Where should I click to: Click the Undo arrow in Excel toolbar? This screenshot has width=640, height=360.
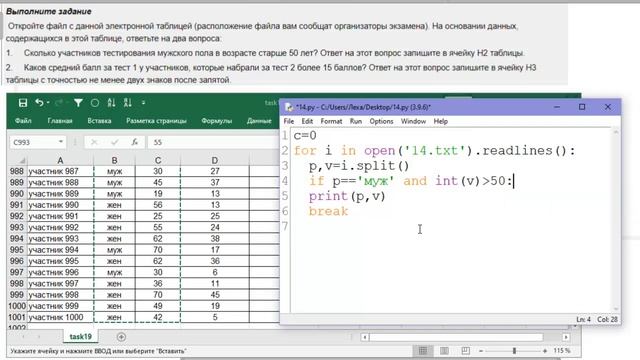click(40, 103)
